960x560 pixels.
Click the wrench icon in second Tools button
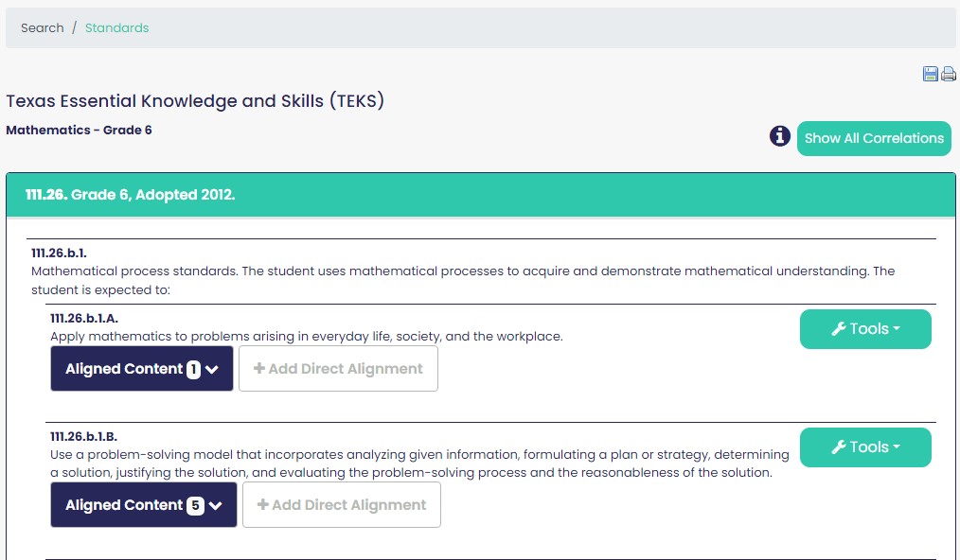click(839, 447)
